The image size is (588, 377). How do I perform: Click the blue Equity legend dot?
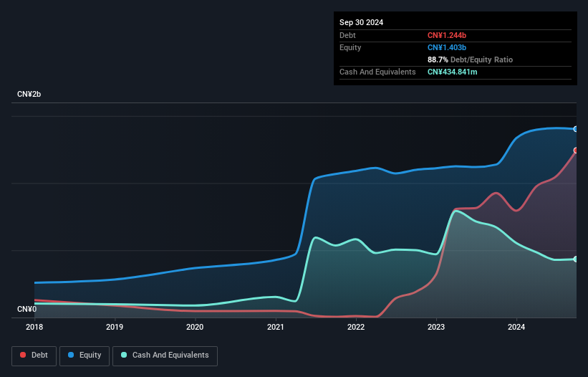tap(71, 355)
